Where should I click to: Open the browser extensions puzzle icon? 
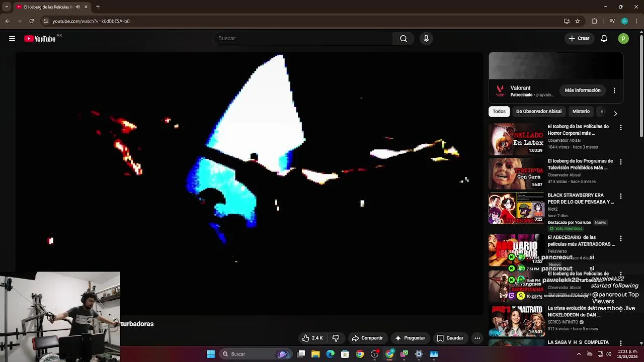(594, 21)
